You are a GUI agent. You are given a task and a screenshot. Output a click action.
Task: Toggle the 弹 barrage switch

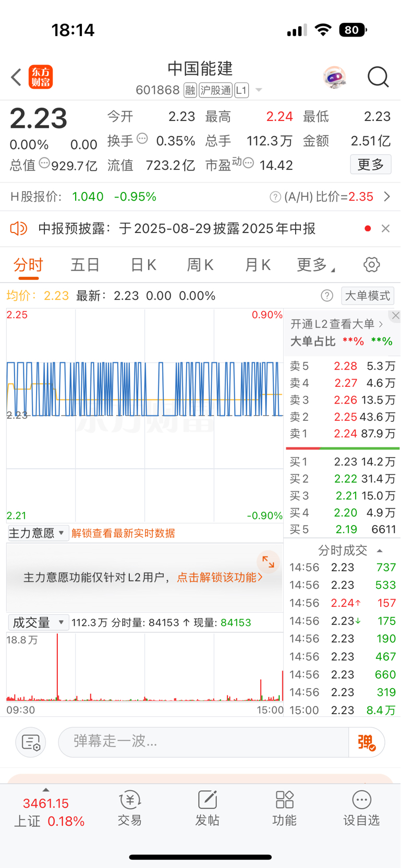pos(367,742)
